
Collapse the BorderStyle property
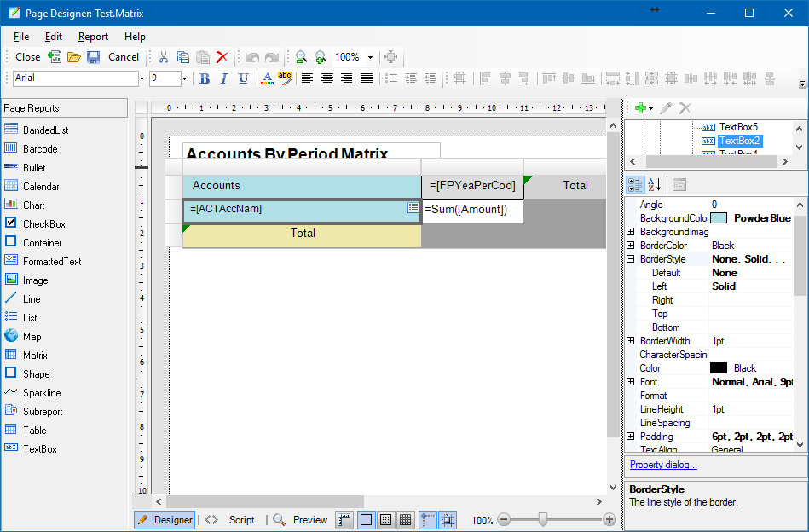coord(631,259)
